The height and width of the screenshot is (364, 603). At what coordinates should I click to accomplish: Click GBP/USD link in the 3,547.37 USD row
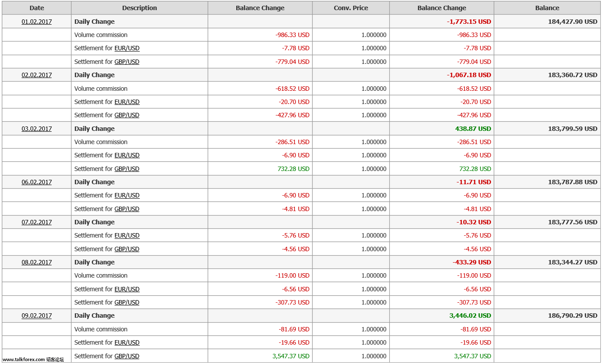click(x=127, y=356)
